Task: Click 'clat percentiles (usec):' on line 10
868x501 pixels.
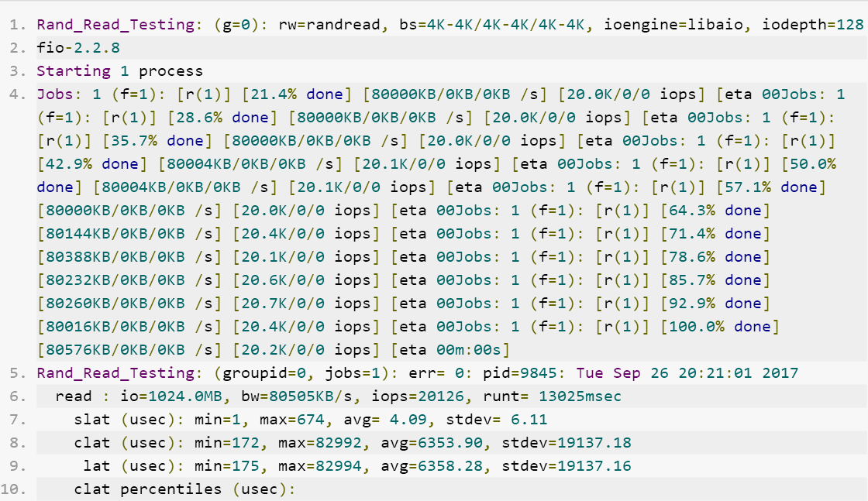Action: [x=185, y=489]
